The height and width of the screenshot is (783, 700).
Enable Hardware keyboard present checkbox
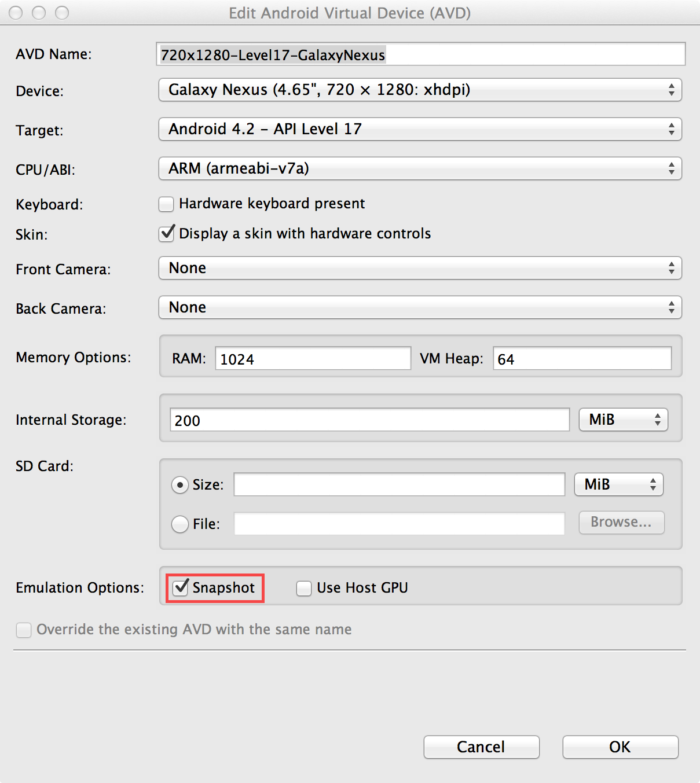pyautogui.click(x=166, y=204)
